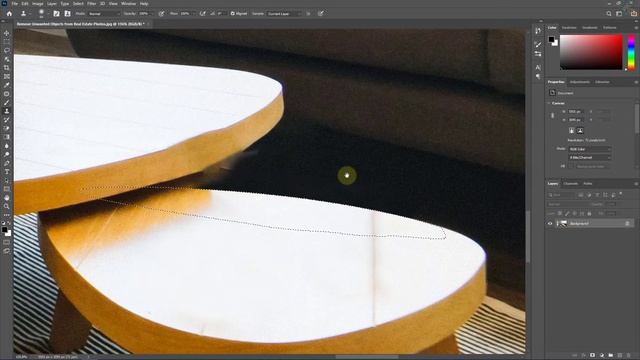Click the Search icon at top right
640x360 pixels.
pos(609,13)
